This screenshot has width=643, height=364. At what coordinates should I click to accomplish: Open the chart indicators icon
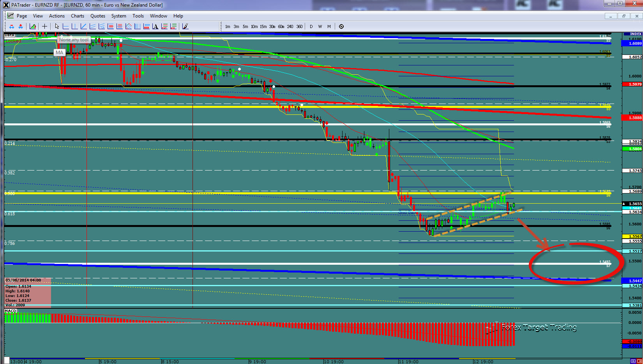click(33, 26)
